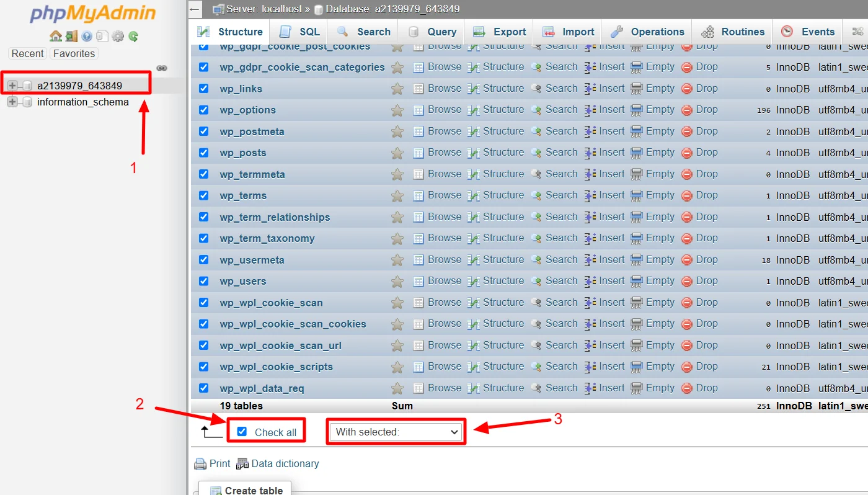The height and width of the screenshot is (495, 868).
Task: Click Structure icon for wp_termmeta row
Action: click(474, 174)
